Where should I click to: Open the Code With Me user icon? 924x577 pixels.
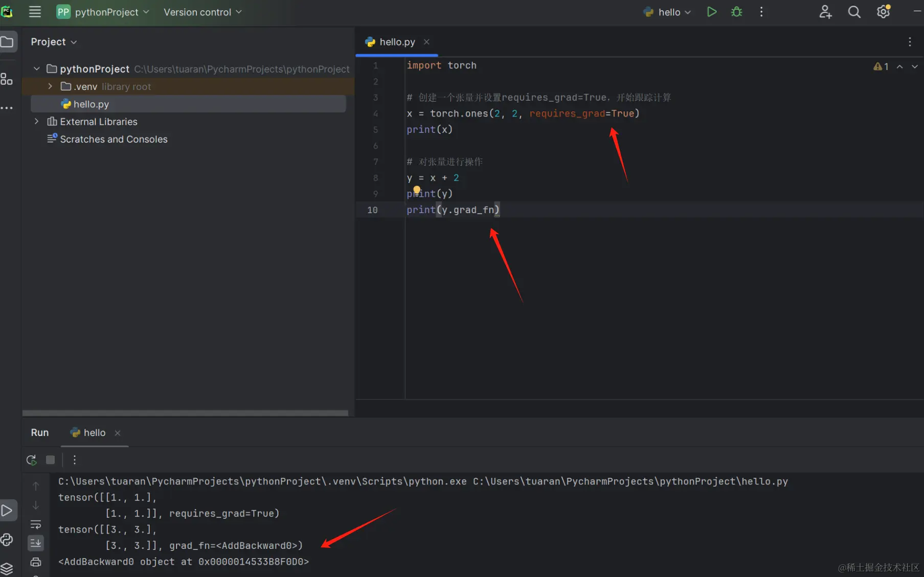coord(825,12)
